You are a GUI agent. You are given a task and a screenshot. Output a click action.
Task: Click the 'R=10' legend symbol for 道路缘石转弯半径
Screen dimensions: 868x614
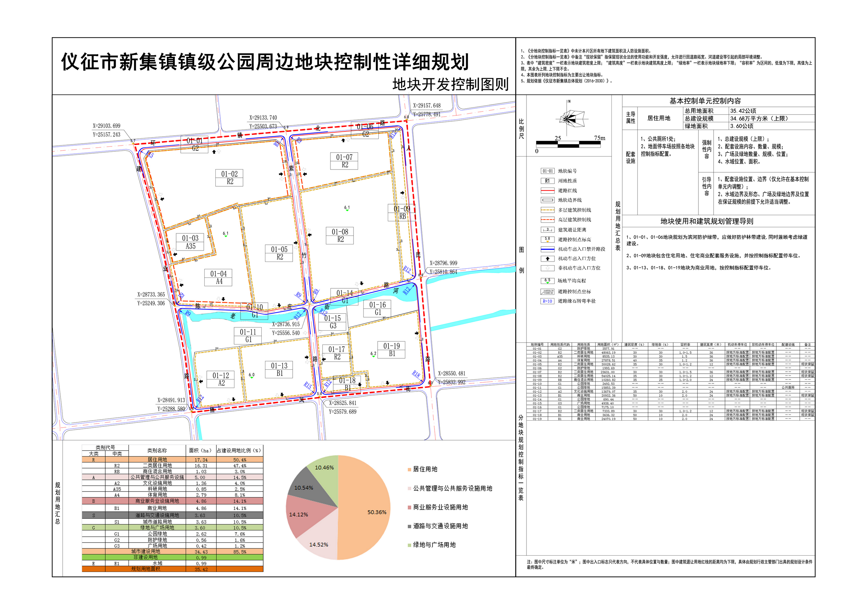pos(547,301)
